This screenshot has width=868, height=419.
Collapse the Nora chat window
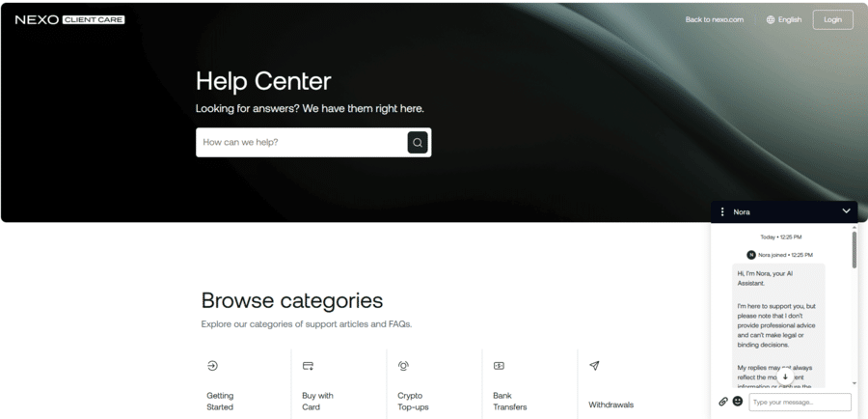tap(846, 211)
